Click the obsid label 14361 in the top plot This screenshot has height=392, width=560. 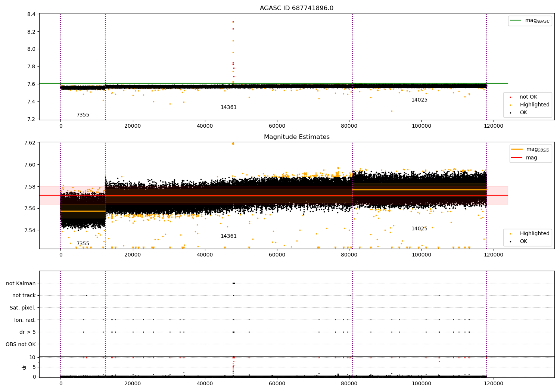click(x=228, y=107)
